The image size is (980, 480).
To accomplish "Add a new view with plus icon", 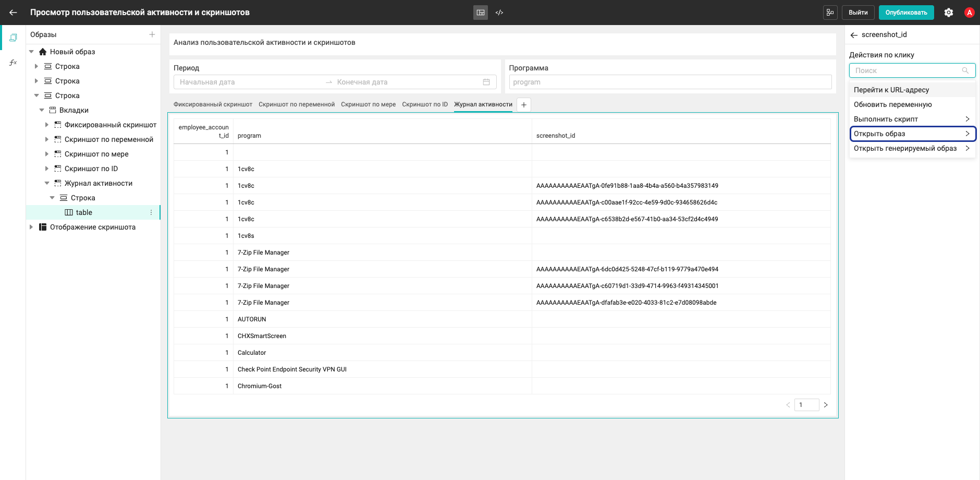I will 152,34.
